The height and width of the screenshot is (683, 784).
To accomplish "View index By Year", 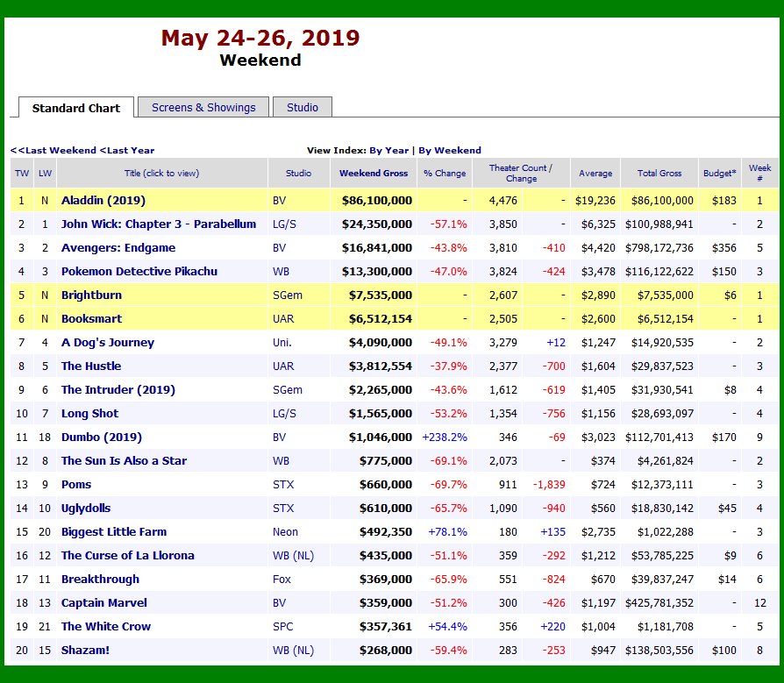I will coord(388,150).
